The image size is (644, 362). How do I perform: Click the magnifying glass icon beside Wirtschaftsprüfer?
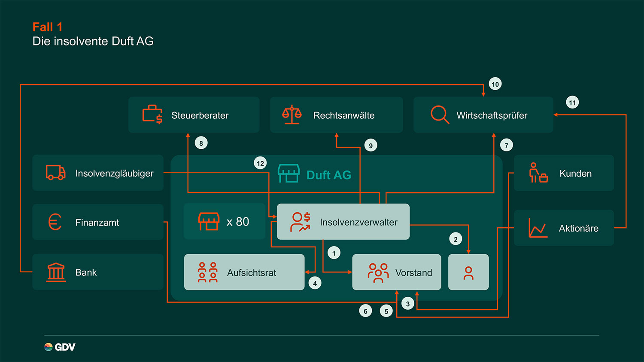pos(440,115)
